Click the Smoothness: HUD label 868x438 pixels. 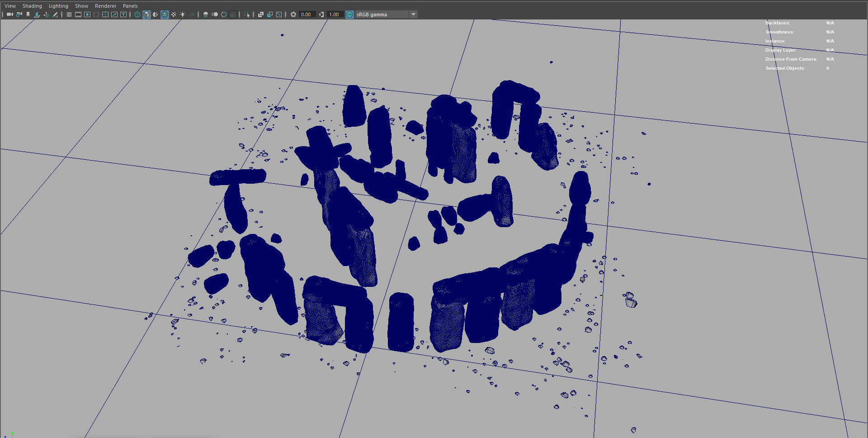(779, 32)
